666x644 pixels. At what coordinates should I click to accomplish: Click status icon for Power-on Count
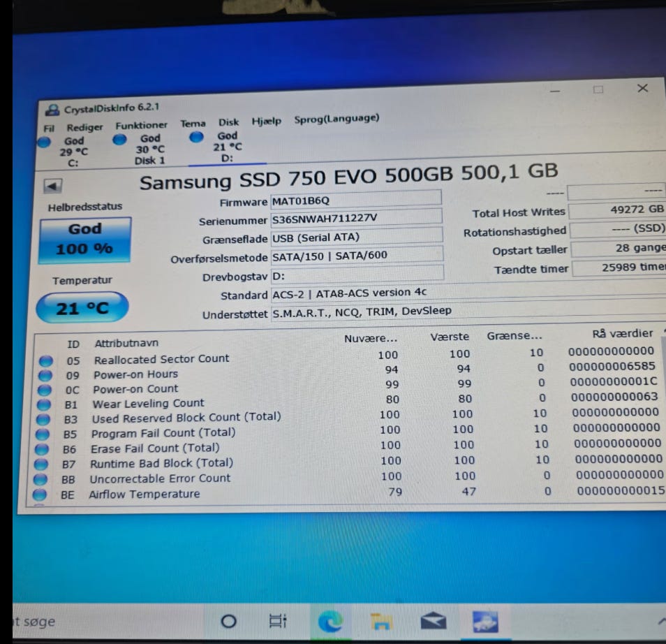tap(44, 390)
